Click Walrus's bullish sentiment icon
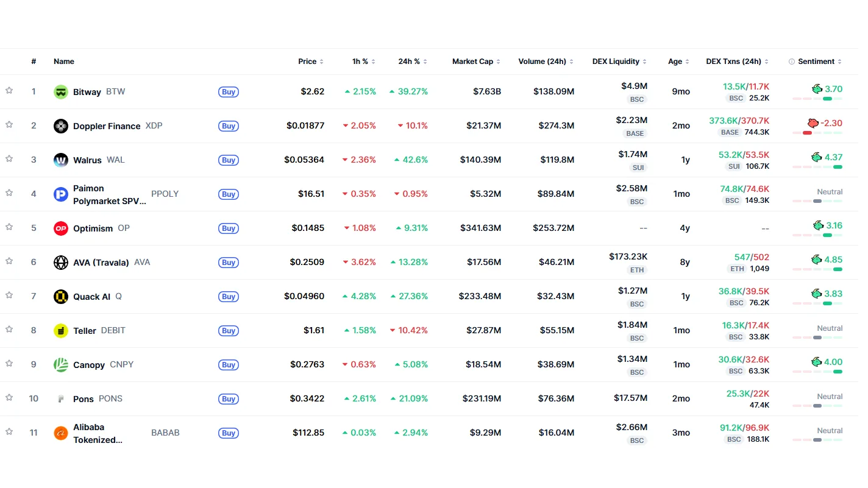 [817, 157]
